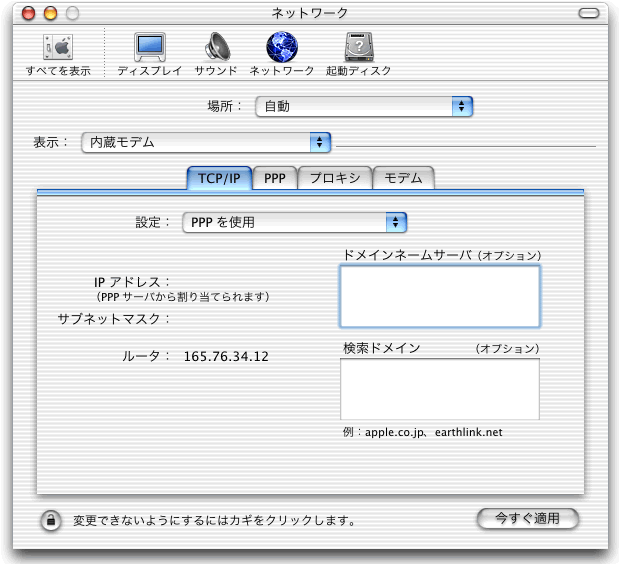This screenshot has height=564, width=619.
Task: Click the ネットワーク window title
Action: [310, 13]
